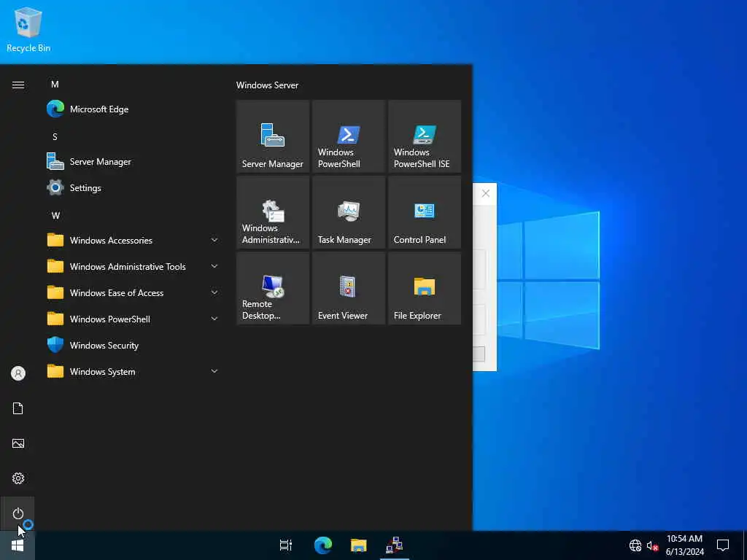Image resolution: width=747 pixels, height=560 pixels.
Task: Expand Windows PowerShell folder chevron
Action: (x=214, y=319)
